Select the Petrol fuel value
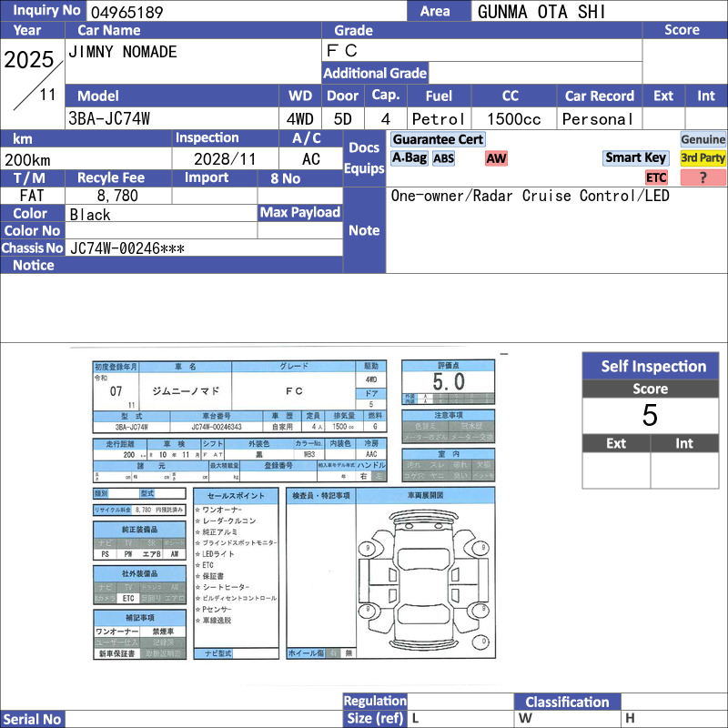This screenshot has height=728, width=728. click(x=439, y=119)
